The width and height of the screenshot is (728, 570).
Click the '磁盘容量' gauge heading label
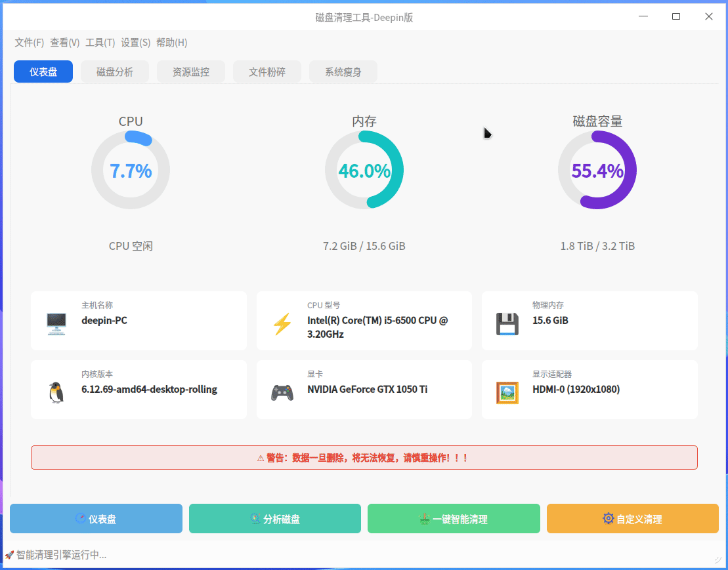pyautogui.click(x=597, y=121)
